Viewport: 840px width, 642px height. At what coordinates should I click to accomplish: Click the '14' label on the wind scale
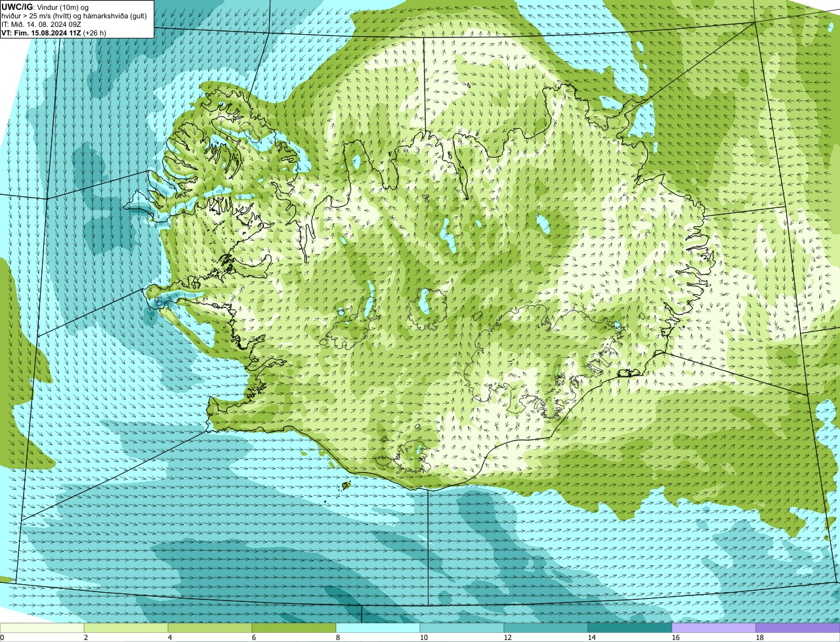pyautogui.click(x=592, y=637)
